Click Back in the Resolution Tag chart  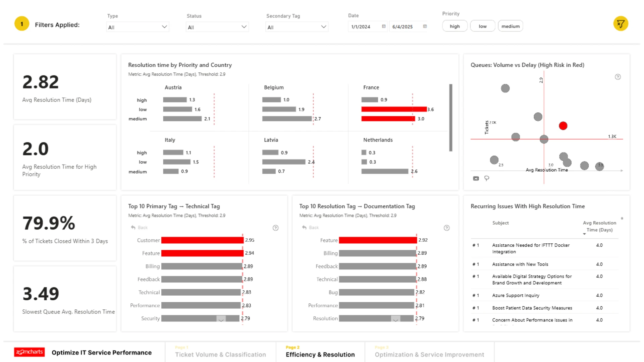pyautogui.click(x=310, y=228)
